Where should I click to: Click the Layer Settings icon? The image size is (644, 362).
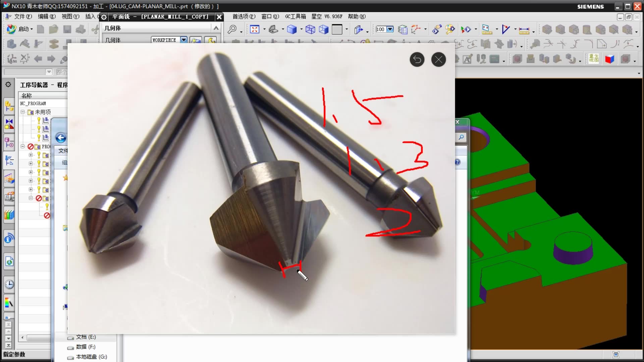click(402, 30)
